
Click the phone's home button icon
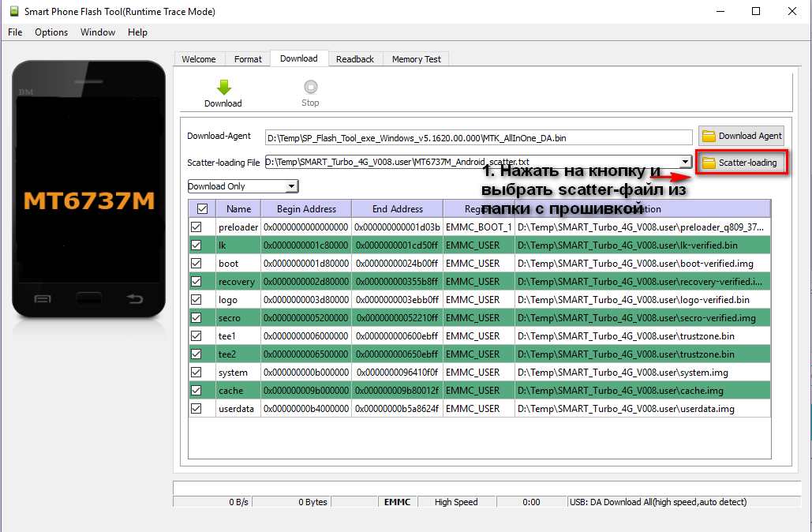click(x=88, y=299)
